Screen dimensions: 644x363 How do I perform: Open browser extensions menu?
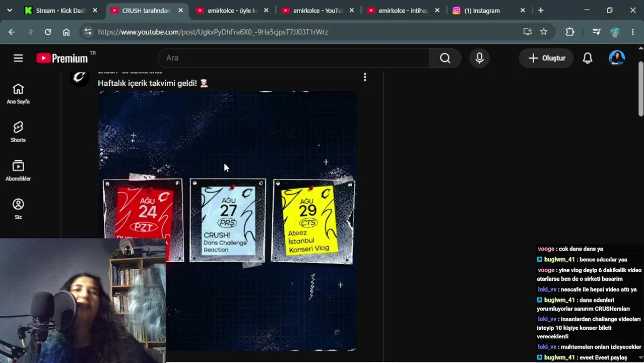coord(570,32)
